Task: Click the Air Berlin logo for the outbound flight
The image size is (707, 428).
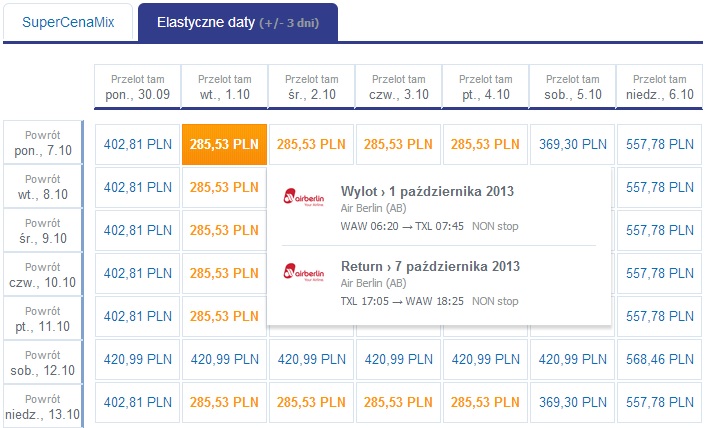Action: pyautogui.click(x=303, y=198)
